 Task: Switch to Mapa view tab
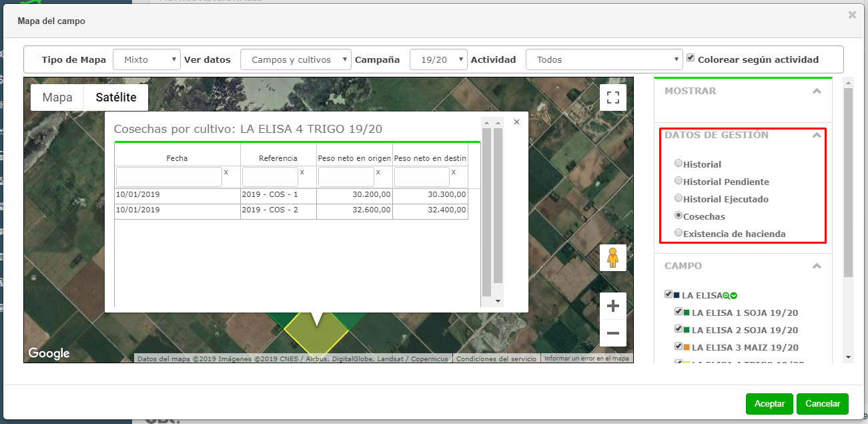tap(57, 97)
